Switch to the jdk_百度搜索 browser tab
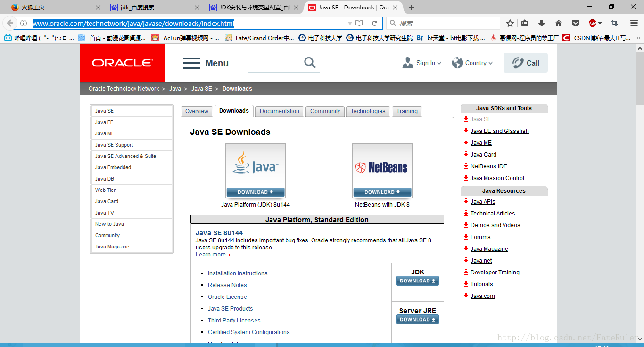The height and width of the screenshot is (347, 644). tap(154, 8)
